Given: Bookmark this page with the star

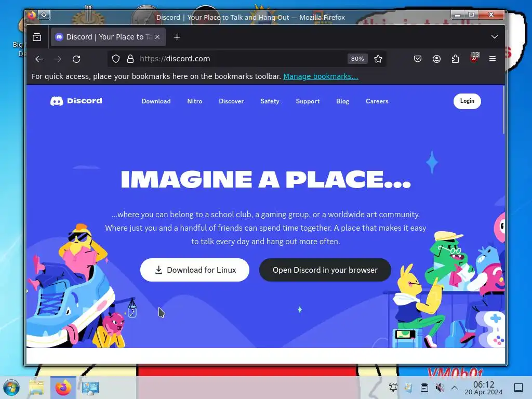Looking at the screenshot, I should pyautogui.click(x=378, y=59).
